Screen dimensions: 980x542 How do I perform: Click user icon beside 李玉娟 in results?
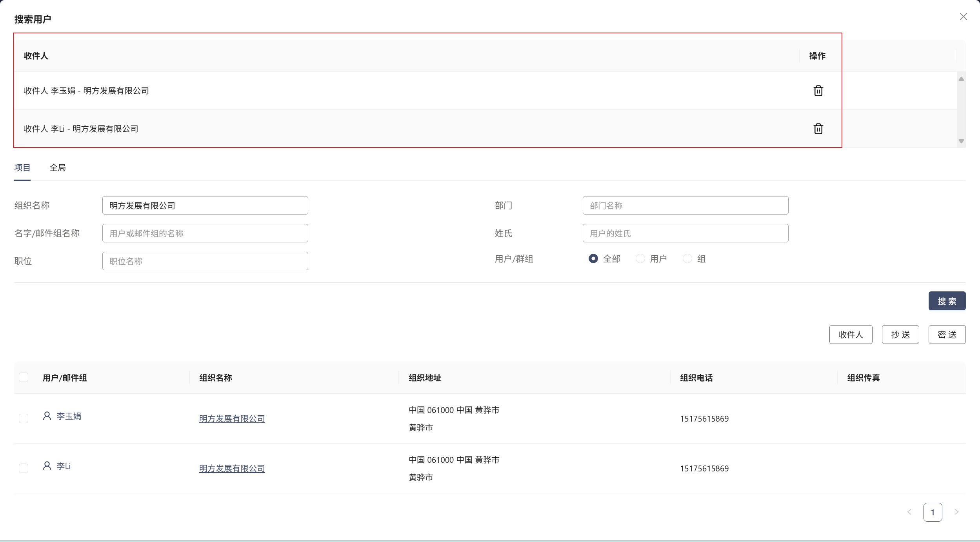point(47,416)
